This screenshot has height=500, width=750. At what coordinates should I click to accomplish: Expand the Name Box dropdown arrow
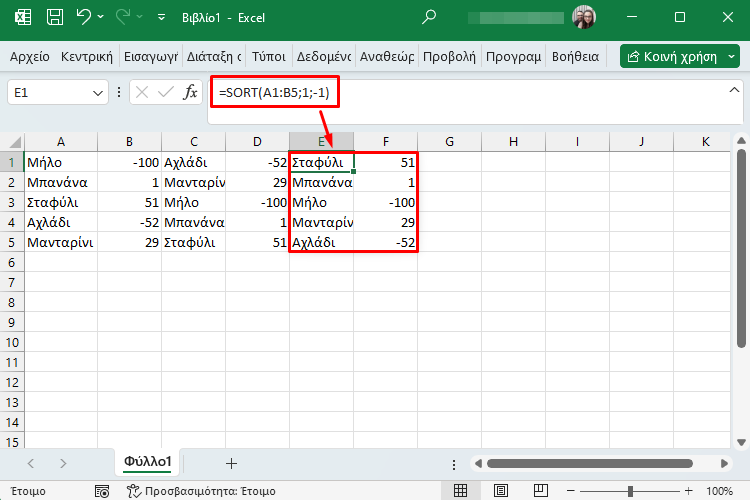[x=98, y=93]
